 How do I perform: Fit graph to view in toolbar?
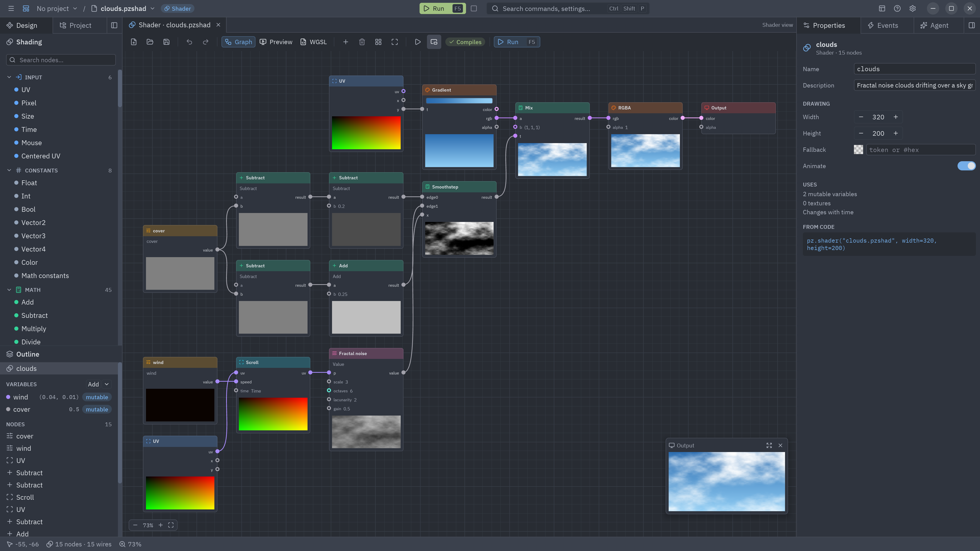395,42
